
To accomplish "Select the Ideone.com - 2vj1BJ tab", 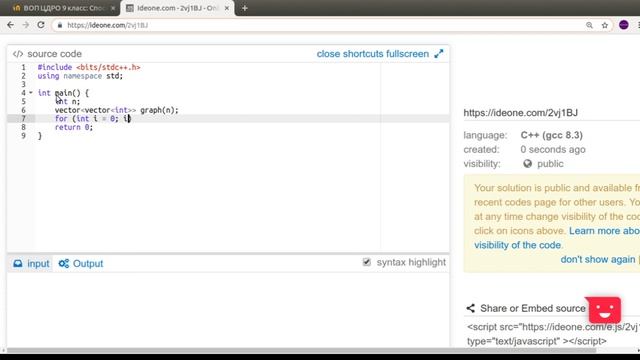I will [x=177, y=8].
